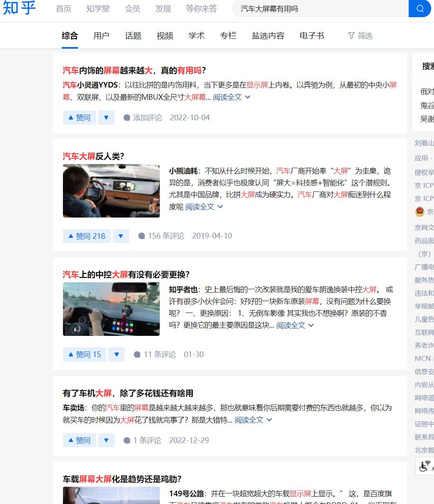This screenshot has height=504, width=434.
Task: Click the accessibility wheelchair icon
Action: pyautogui.click(x=425, y=466)
